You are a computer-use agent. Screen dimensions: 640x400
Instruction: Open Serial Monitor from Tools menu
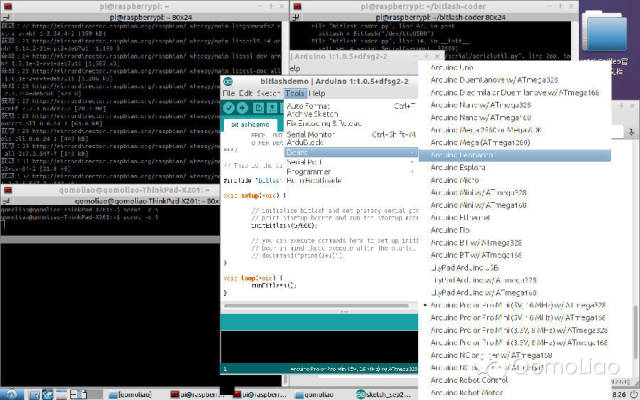point(351,134)
